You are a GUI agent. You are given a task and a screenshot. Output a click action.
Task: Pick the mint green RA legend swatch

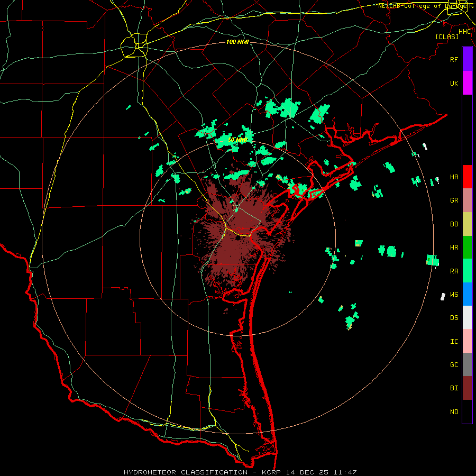click(x=467, y=271)
